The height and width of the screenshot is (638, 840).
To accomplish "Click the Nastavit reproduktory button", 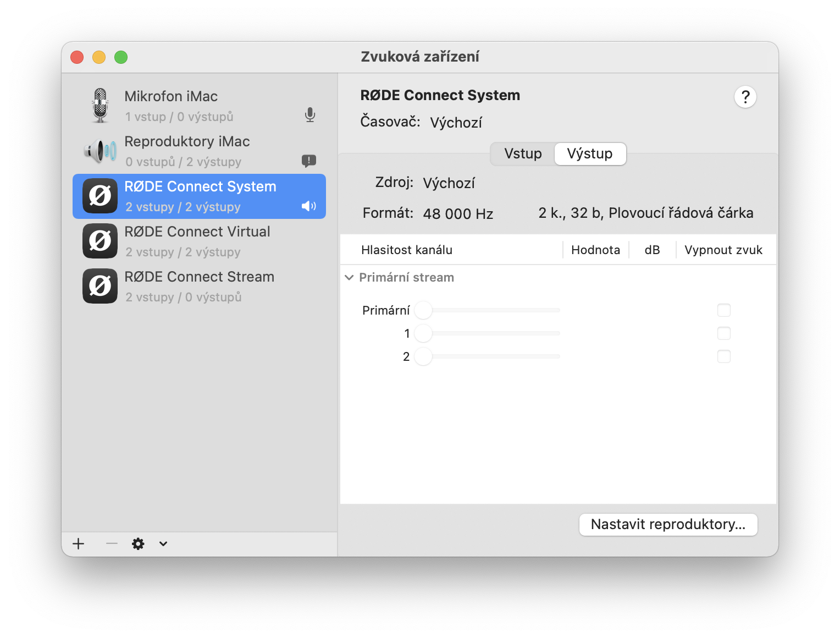I will [x=668, y=525].
